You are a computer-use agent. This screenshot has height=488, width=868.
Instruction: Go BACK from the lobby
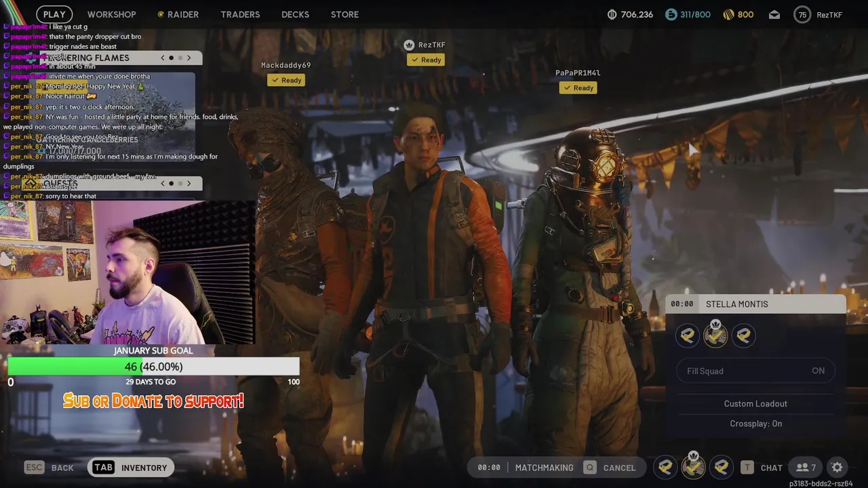(x=62, y=468)
